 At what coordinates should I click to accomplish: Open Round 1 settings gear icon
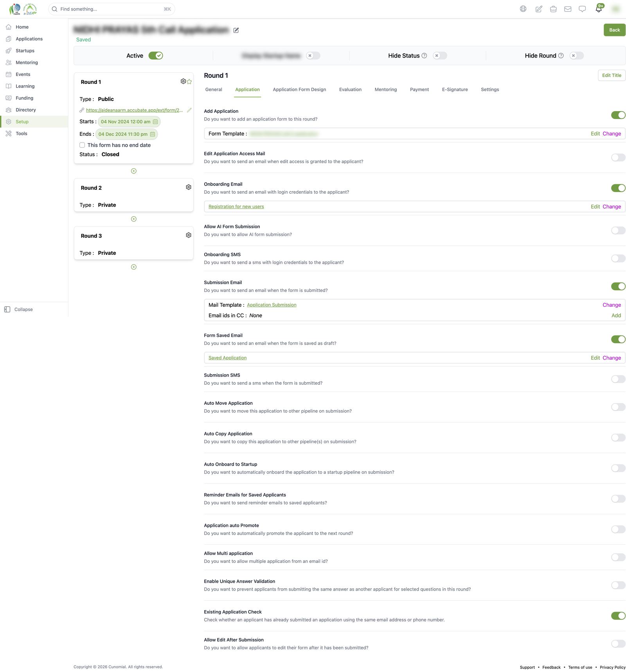pos(183,81)
